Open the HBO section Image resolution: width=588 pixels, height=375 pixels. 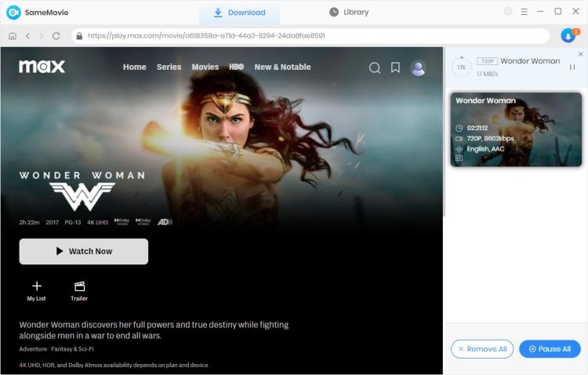236,67
